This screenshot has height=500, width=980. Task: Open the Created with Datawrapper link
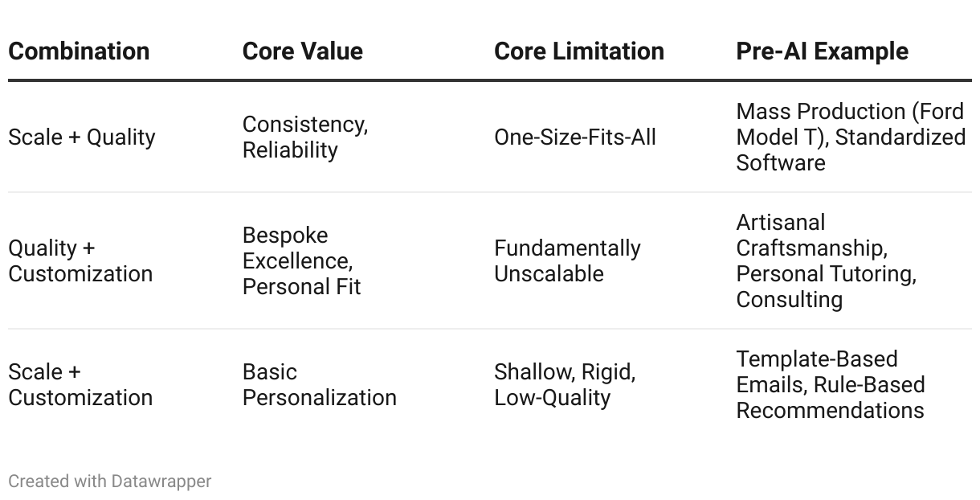[x=110, y=482]
